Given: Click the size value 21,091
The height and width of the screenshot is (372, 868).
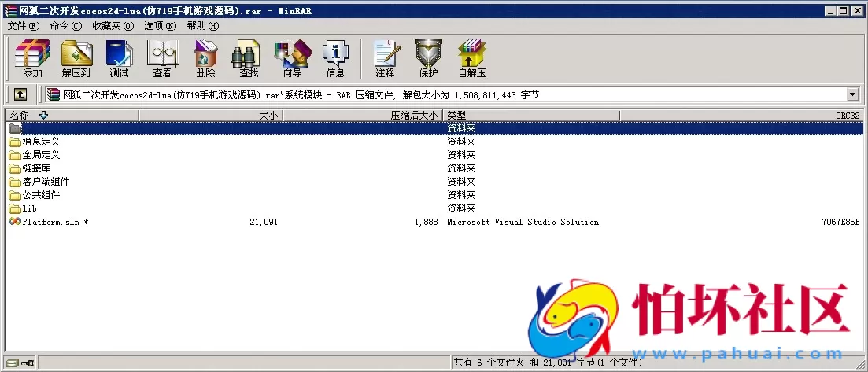Looking at the screenshot, I should [264, 222].
